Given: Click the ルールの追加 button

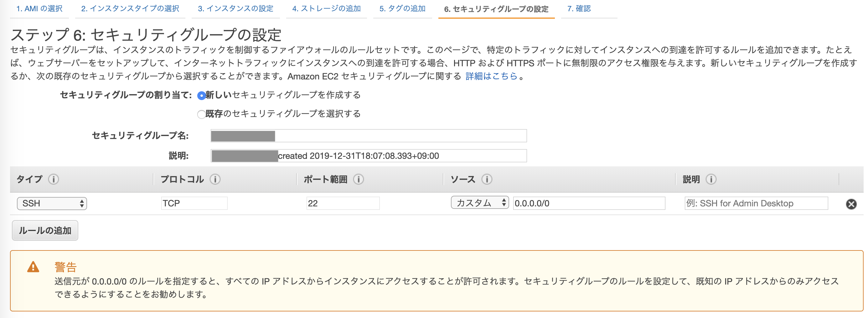Looking at the screenshot, I should click(45, 230).
